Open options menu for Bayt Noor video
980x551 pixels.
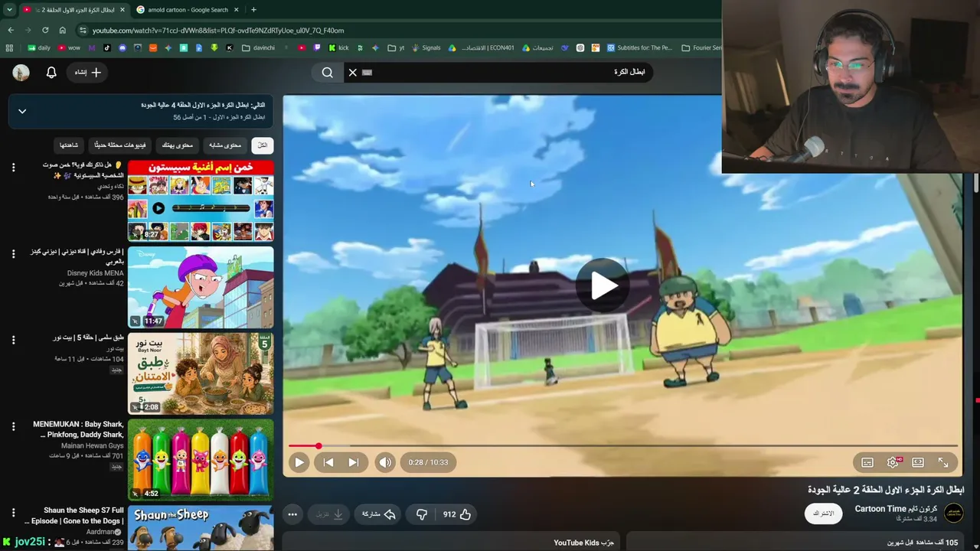click(x=13, y=340)
